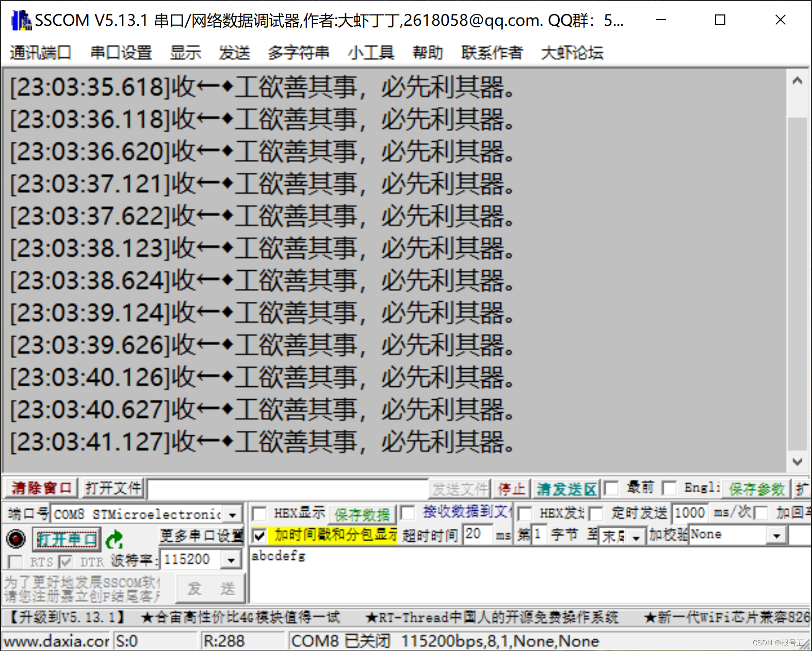Open the 显示 menu

pos(185,53)
